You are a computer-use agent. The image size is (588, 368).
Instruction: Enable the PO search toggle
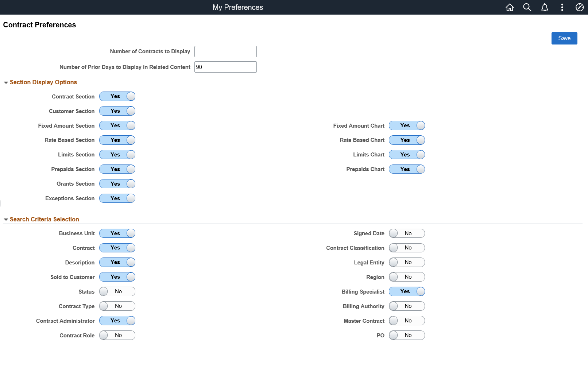407,336
